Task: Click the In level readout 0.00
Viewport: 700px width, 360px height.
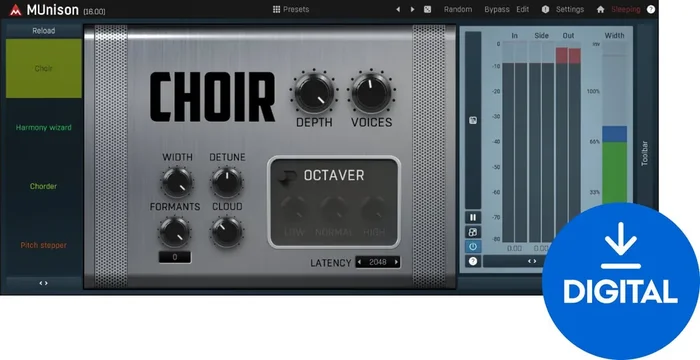Action: pos(514,248)
